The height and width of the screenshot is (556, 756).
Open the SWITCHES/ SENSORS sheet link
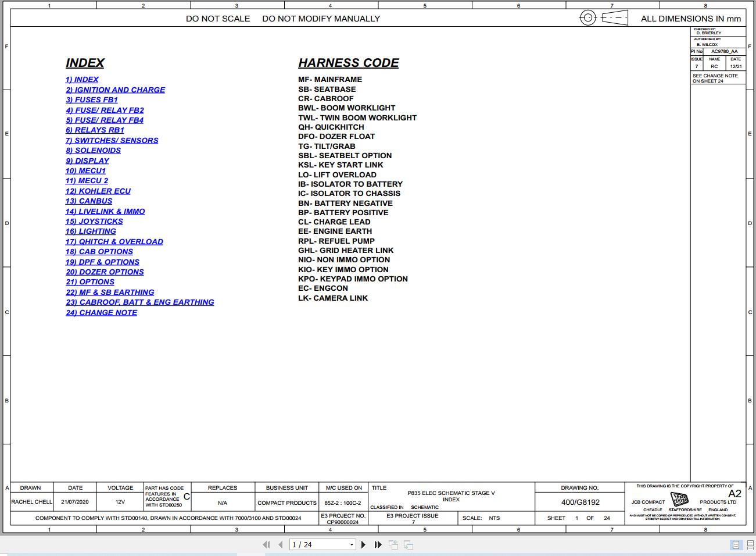click(112, 140)
